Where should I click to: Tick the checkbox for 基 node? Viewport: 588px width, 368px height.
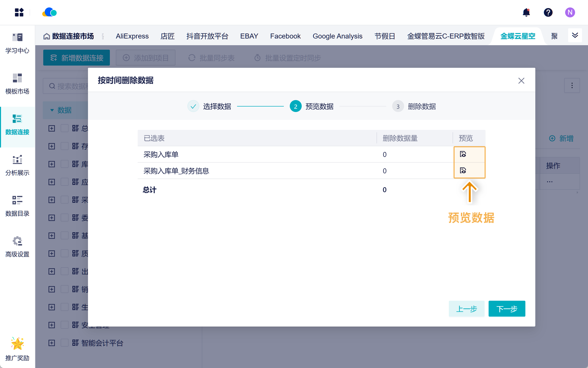click(x=65, y=236)
